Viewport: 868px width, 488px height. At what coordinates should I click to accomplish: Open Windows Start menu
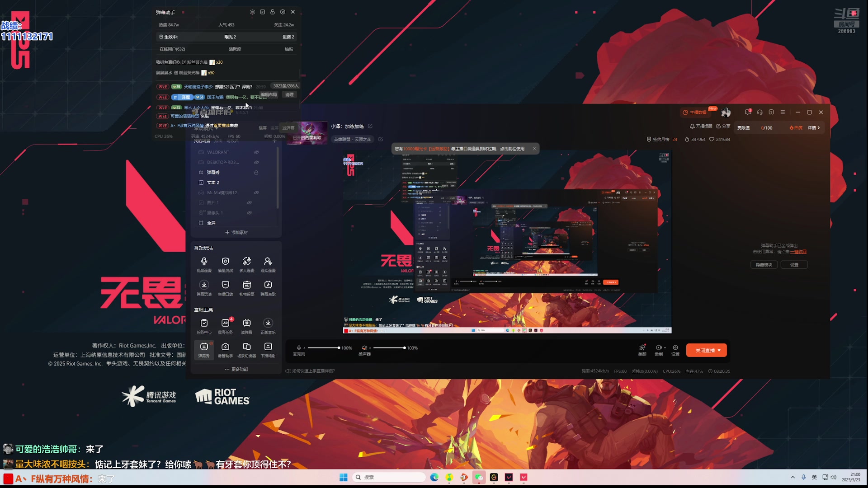(343, 477)
